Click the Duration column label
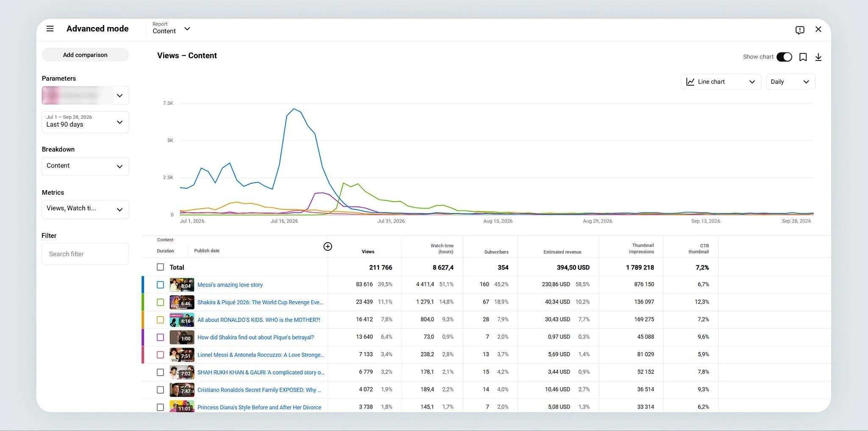The width and height of the screenshot is (868, 431). point(165,251)
